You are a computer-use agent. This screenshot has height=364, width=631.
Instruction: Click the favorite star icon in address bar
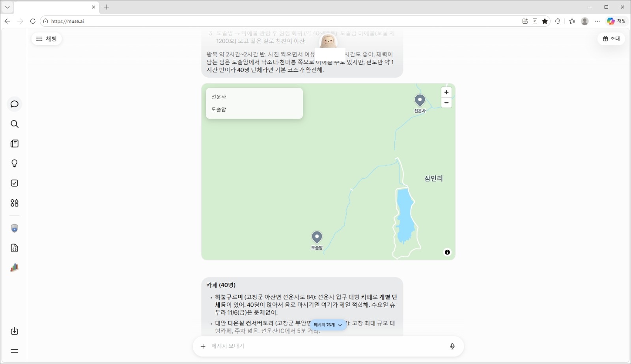tap(545, 21)
